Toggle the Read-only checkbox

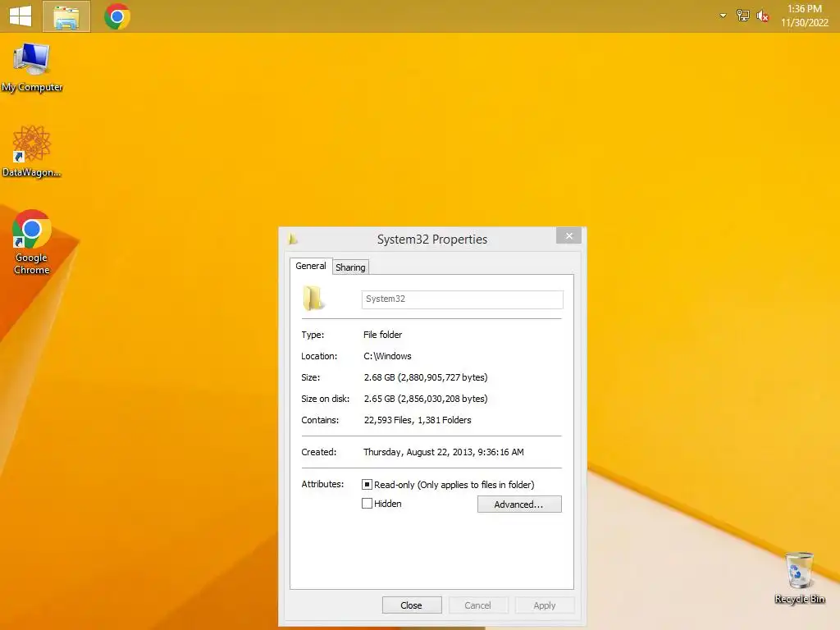click(x=367, y=484)
